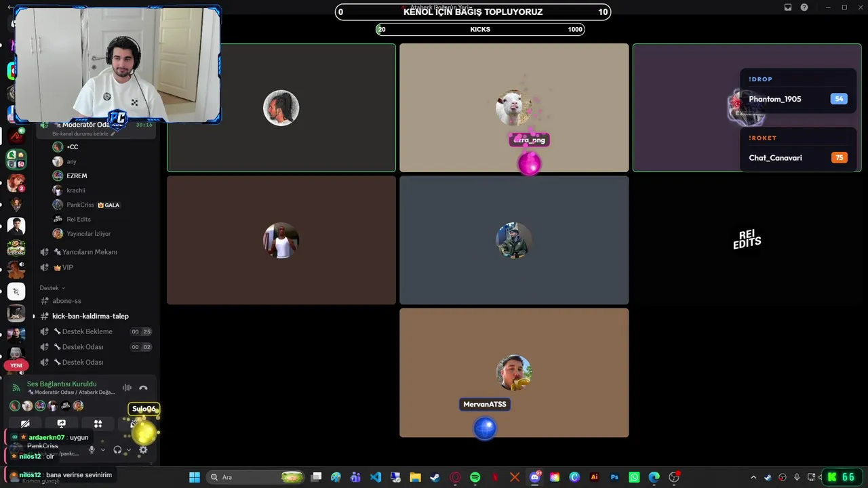
Task: Open Opera GX from the taskbar
Action: (x=455, y=477)
